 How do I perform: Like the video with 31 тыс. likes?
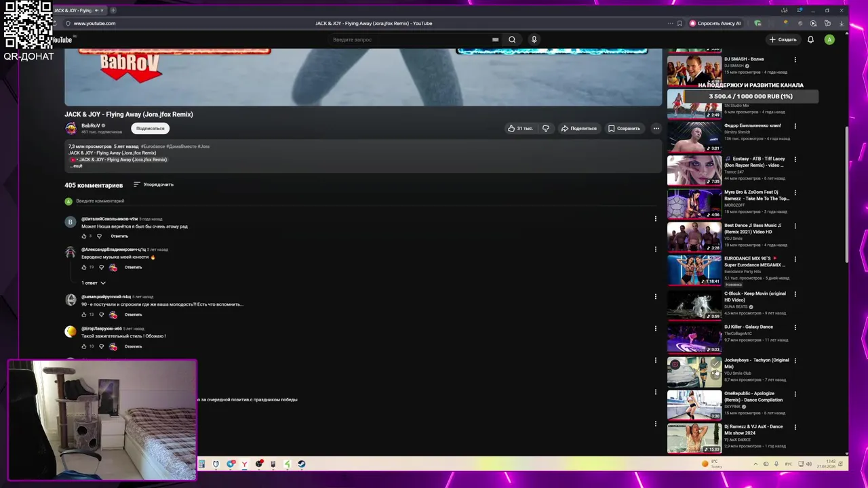(519, 128)
